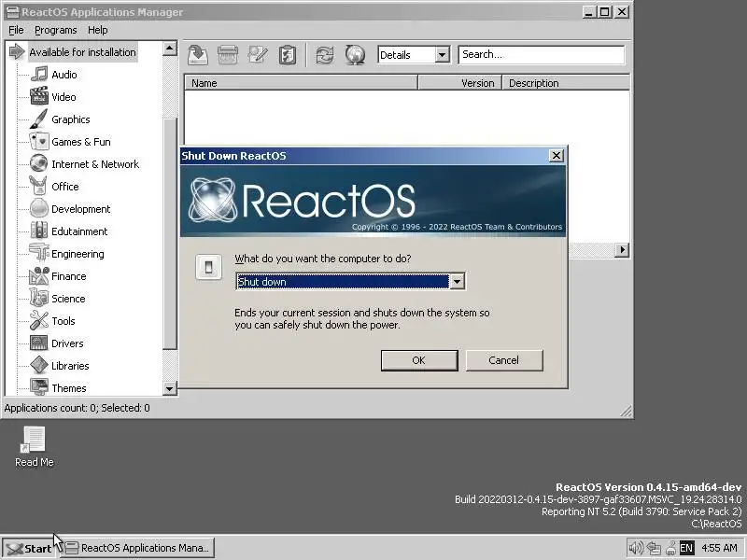Select the Tools wrench icon
This screenshot has width=747, height=560.
39,320
